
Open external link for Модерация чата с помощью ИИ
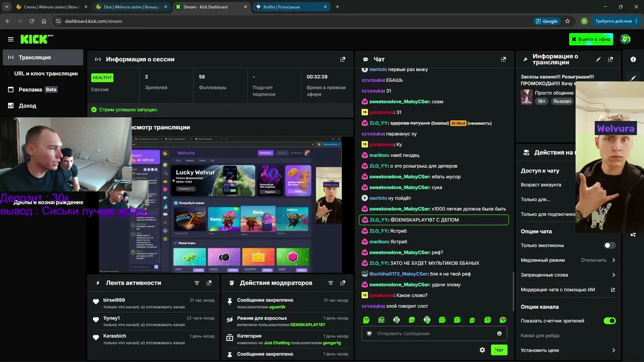(x=613, y=290)
